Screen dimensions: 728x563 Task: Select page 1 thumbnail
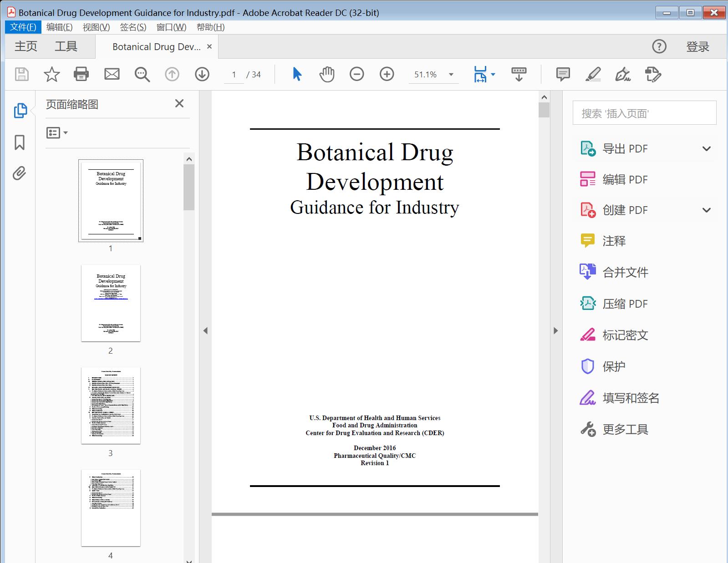(111, 201)
